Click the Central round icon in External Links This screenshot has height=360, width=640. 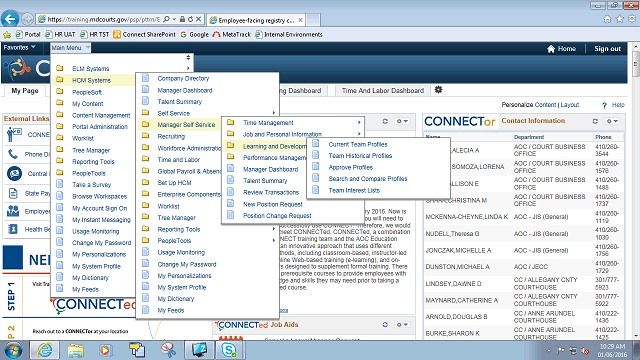click(14, 173)
